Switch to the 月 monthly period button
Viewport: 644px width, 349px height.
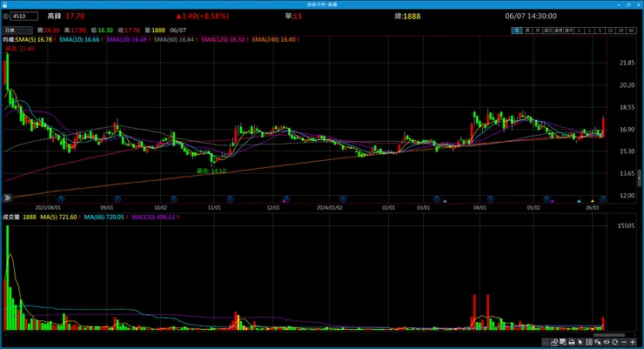538,30
